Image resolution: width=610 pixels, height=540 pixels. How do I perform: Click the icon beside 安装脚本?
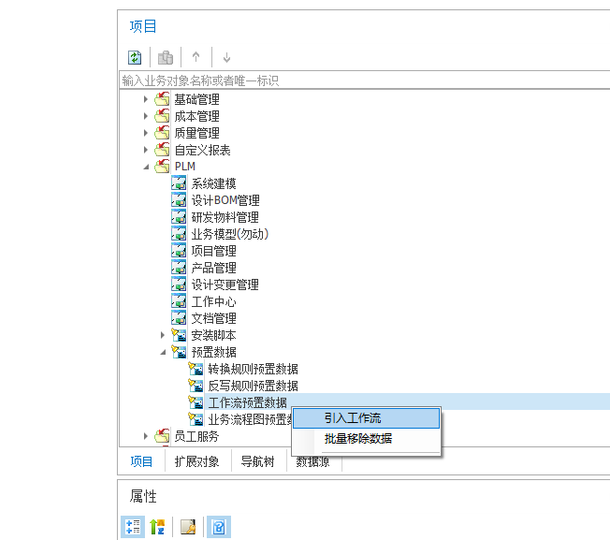click(x=179, y=335)
